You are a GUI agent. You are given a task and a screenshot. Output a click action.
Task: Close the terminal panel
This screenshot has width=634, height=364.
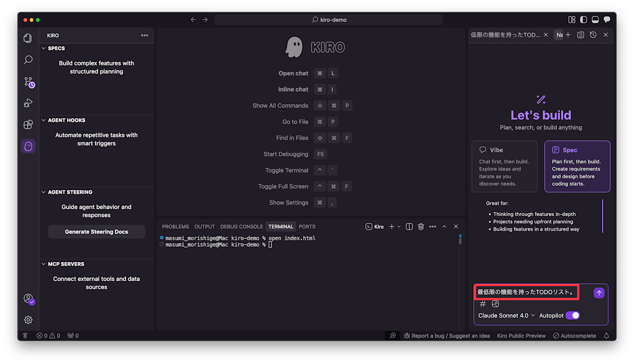456,227
